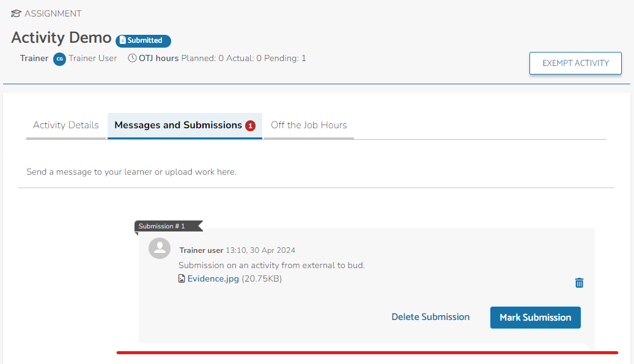Click the clock icon before OTJ hours
This screenshot has height=364, width=634.
pos(132,58)
